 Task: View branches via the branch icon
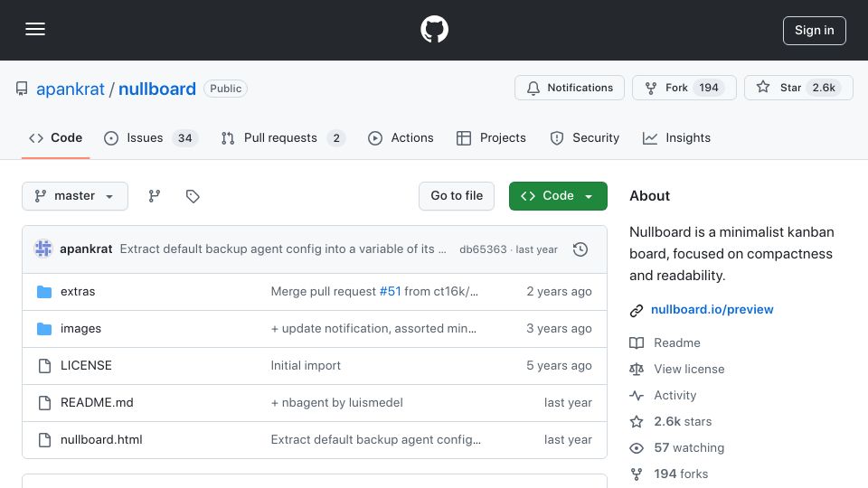[155, 196]
